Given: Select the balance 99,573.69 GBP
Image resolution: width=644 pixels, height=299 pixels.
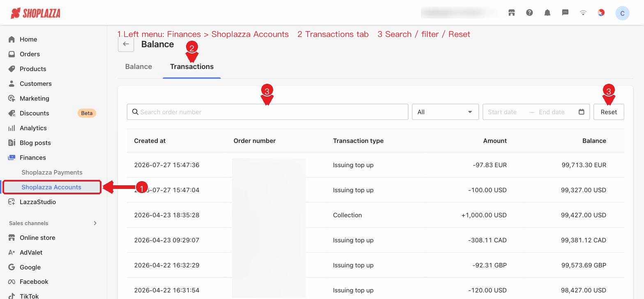Looking at the screenshot, I should point(584,265).
